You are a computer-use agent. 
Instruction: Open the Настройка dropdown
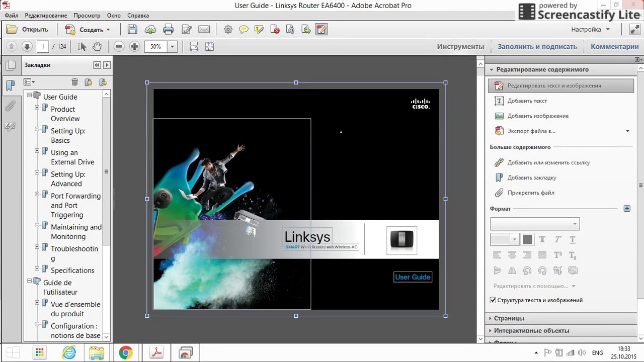590,29
